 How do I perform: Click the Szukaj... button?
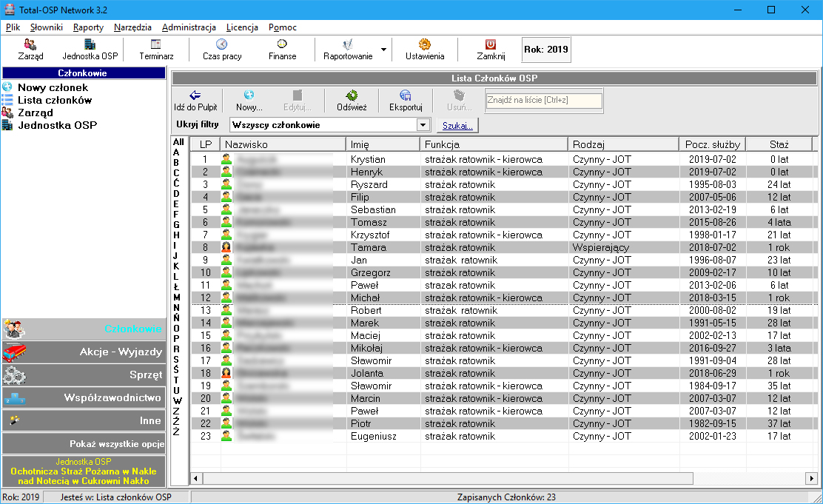click(457, 126)
